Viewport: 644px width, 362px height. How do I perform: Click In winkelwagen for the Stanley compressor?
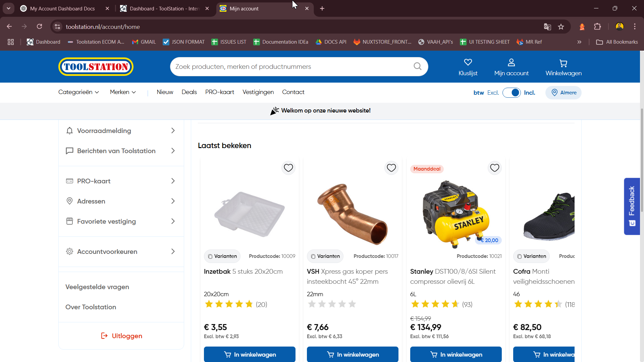coord(455,354)
